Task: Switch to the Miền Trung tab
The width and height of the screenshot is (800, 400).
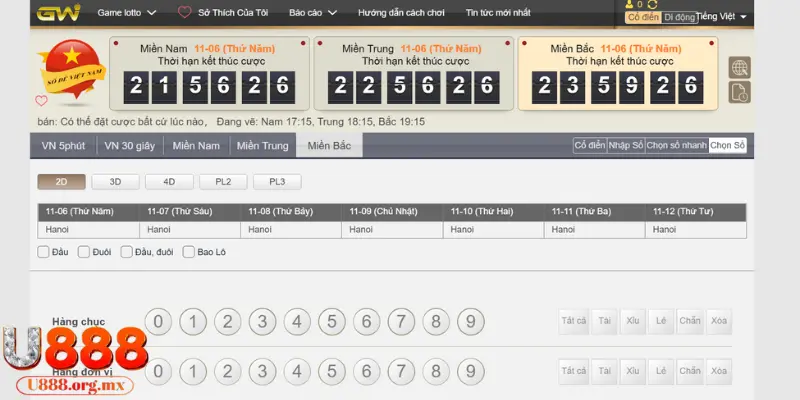Action: 262,146
